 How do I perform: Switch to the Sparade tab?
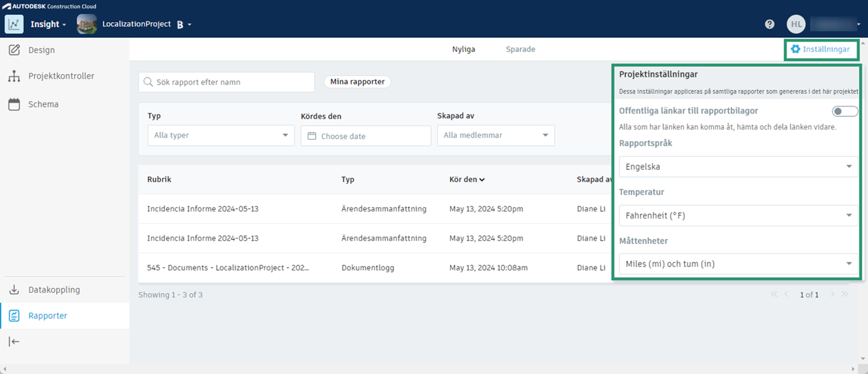tap(521, 49)
